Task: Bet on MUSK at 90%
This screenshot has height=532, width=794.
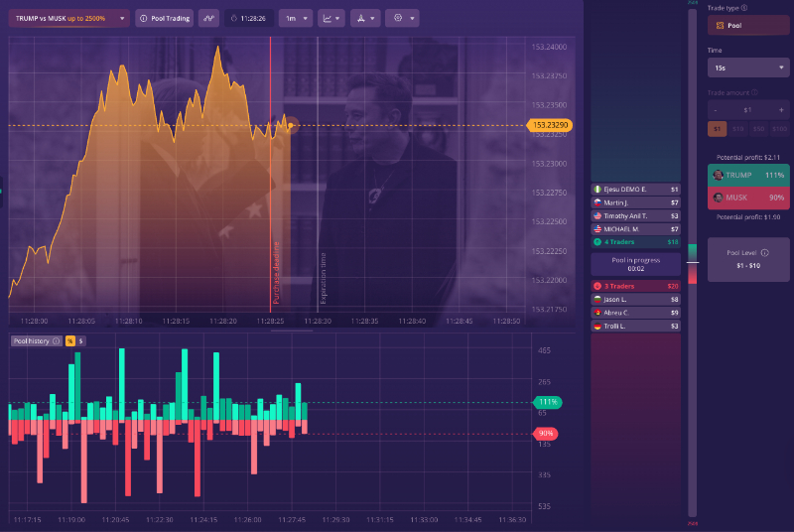Action: 748,198
